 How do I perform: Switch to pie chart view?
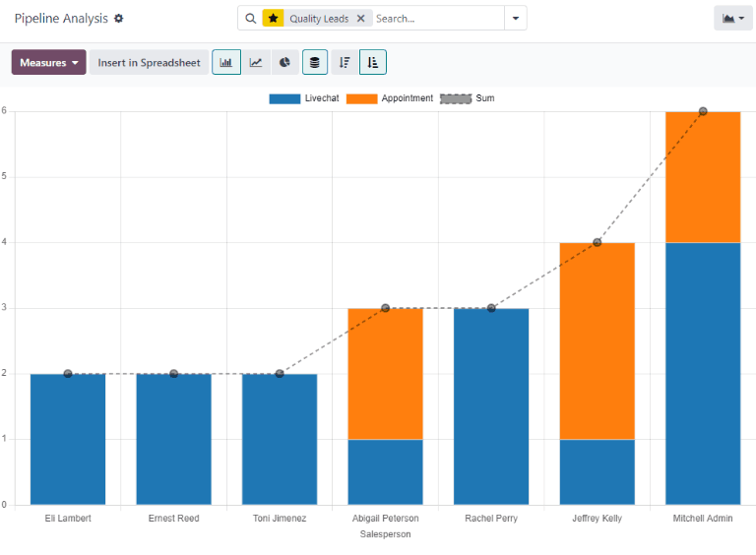(x=284, y=63)
